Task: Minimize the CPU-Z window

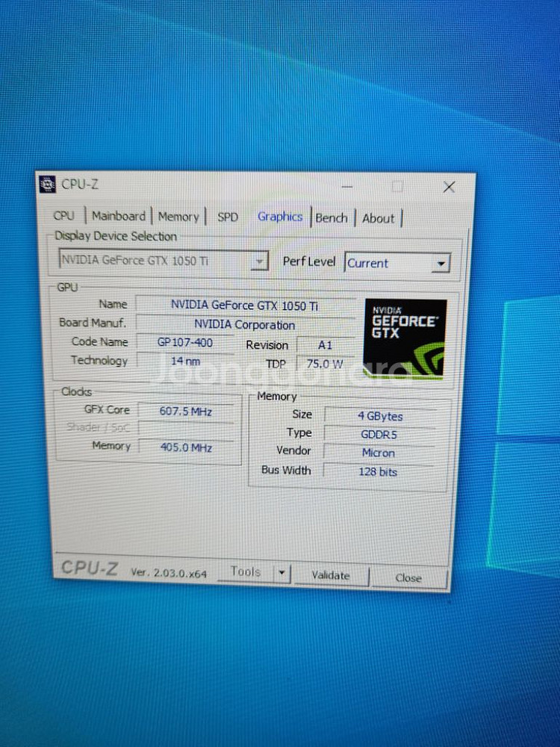Action: point(347,186)
